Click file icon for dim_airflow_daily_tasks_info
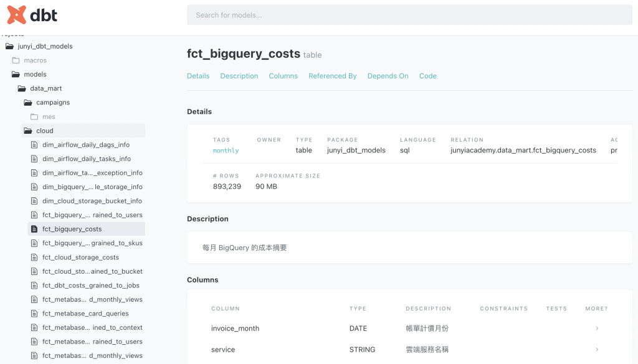This screenshot has width=638, height=364. (34, 159)
